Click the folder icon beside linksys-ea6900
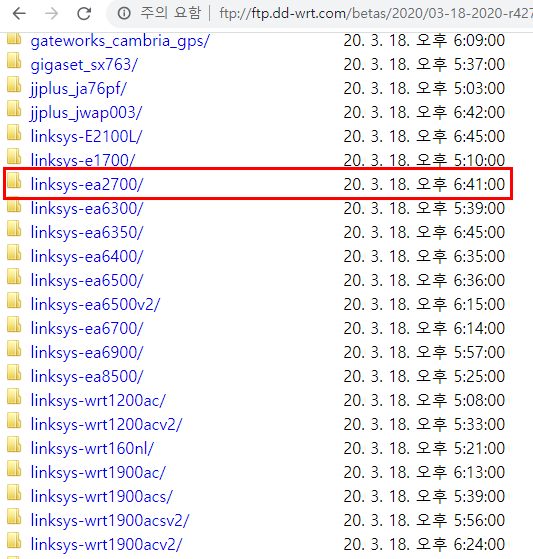Image resolution: width=533 pixels, height=559 pixels. pos(14,348)
